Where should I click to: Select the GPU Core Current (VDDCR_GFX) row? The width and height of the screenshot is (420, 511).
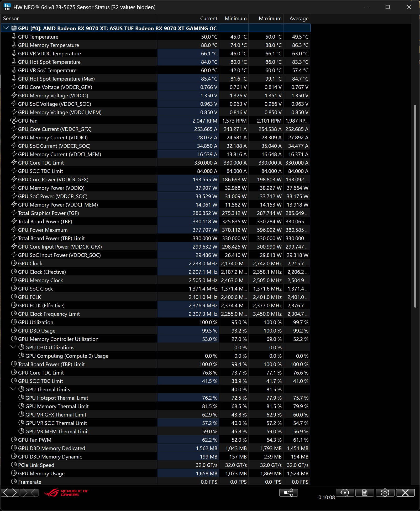tap(155, 129)
